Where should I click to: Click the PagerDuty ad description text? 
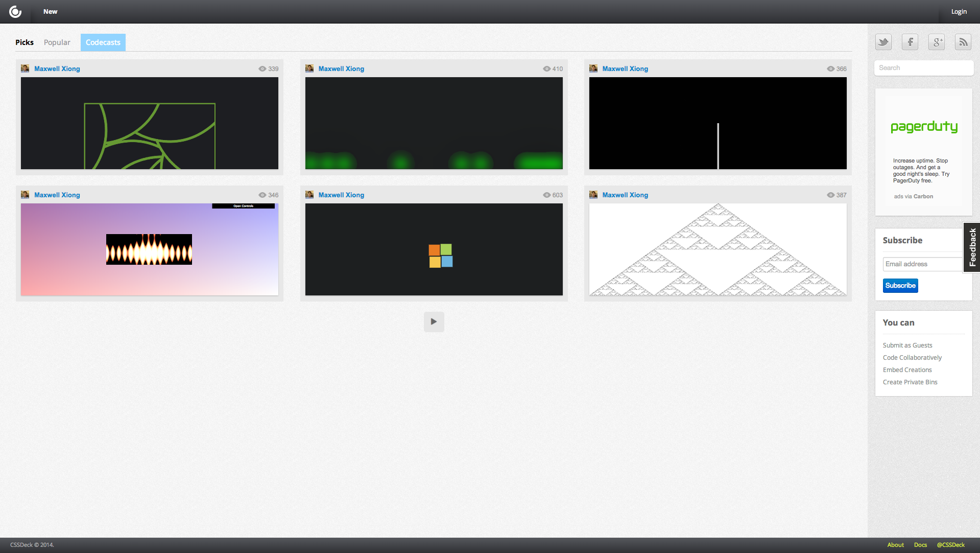(x=921, y=171)
